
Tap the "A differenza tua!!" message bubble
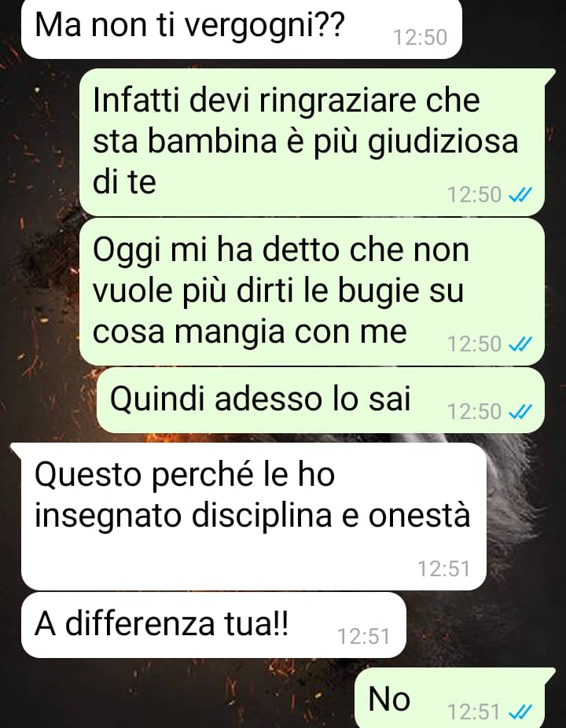pyautogui.click(x=214, y=625)
